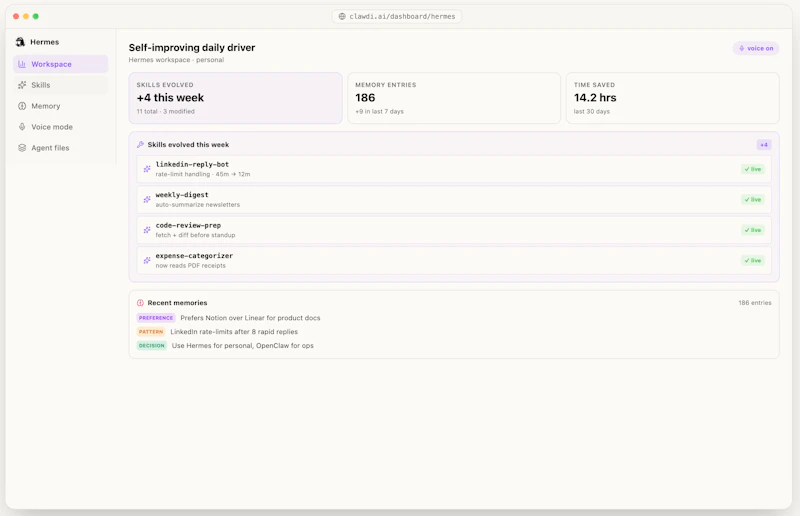The width and height of the screenshot is (800, 516).
Task: Open memory 'Use Hermes for personal, OpenClaw for ops'
Action: [243, 346]
